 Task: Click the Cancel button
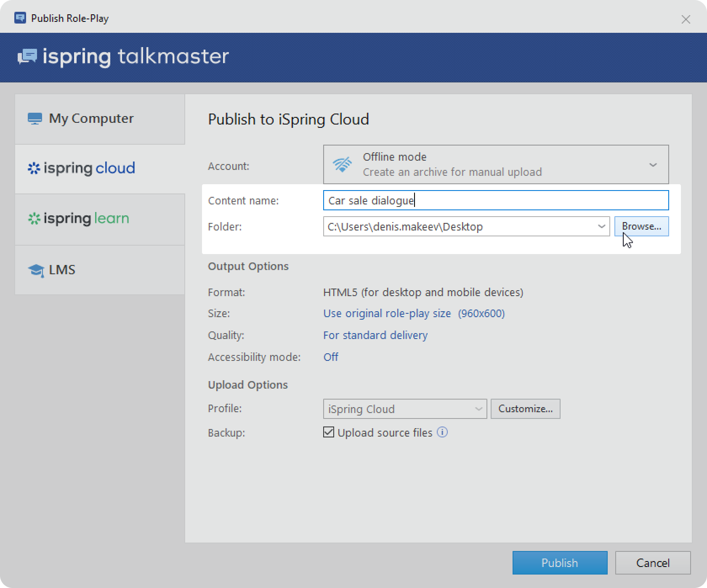653,563
